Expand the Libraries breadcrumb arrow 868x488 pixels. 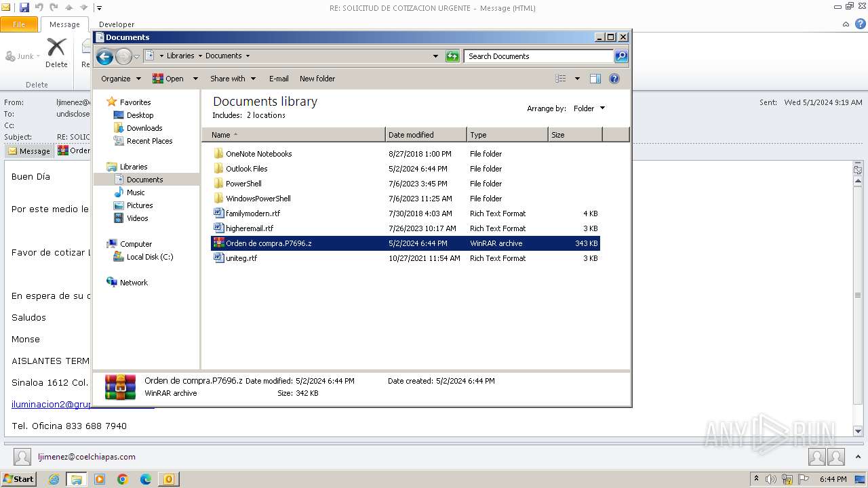coord(200,56)
